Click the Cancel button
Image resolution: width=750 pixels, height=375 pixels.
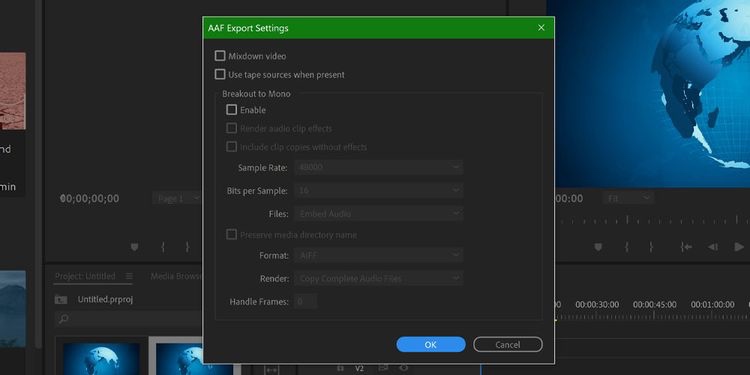507,344
